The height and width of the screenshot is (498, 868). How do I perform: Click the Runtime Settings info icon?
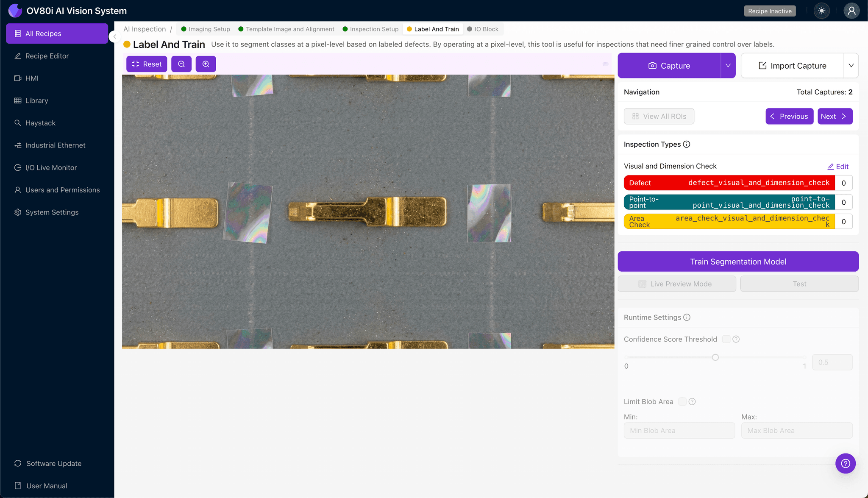click(x=687, y=317)
